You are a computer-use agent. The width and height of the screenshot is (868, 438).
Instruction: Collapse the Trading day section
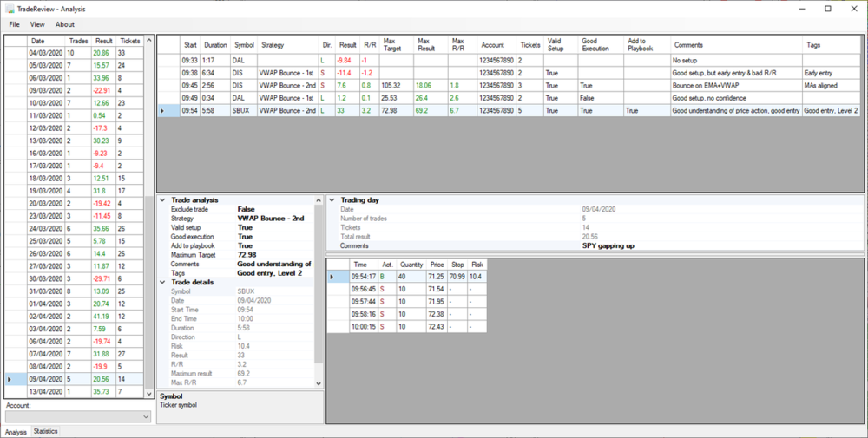point(332,200)
